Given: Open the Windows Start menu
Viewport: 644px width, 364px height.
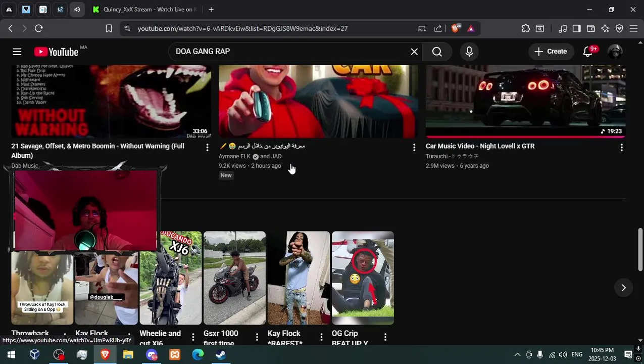Looking at the screenshot, I should tap(11, 355).
